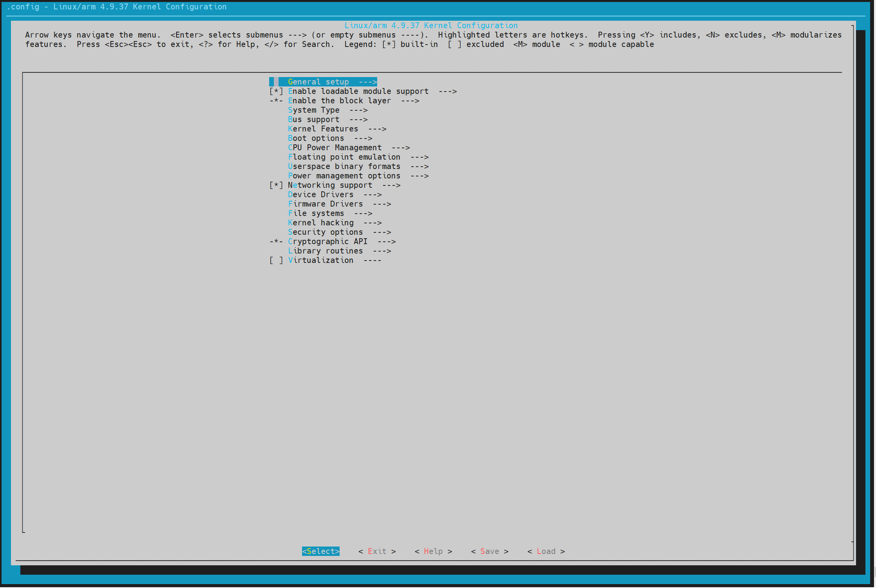Screen dimensions: 876x588
Task: Open the Kernel Features submenu
Action: (322, 129)
